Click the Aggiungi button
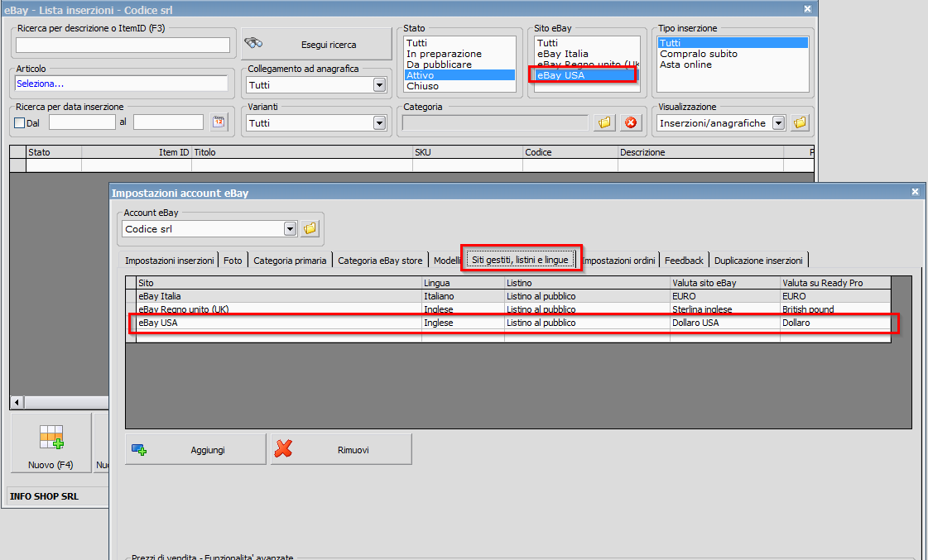 click(x=196, y=449)
